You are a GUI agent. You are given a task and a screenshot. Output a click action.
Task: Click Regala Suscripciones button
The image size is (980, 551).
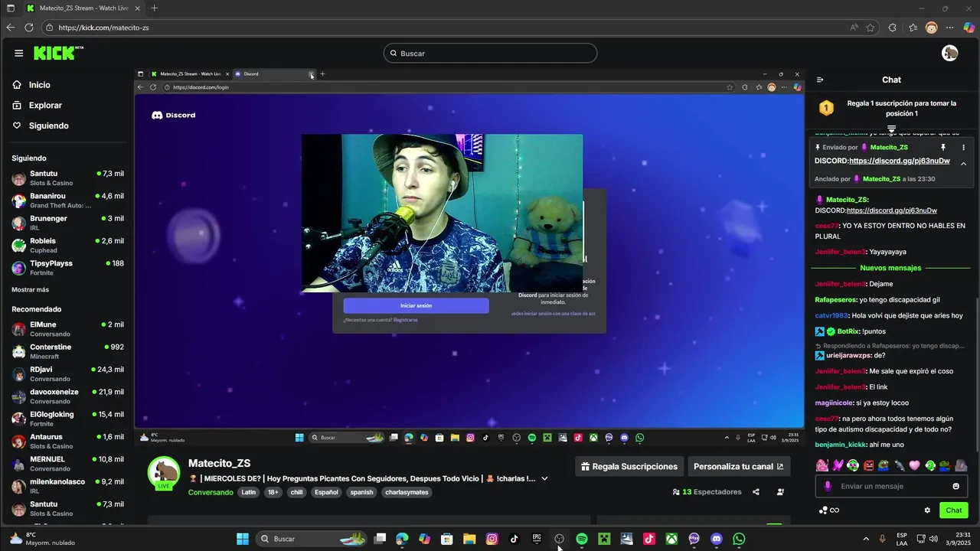point(629,466)
